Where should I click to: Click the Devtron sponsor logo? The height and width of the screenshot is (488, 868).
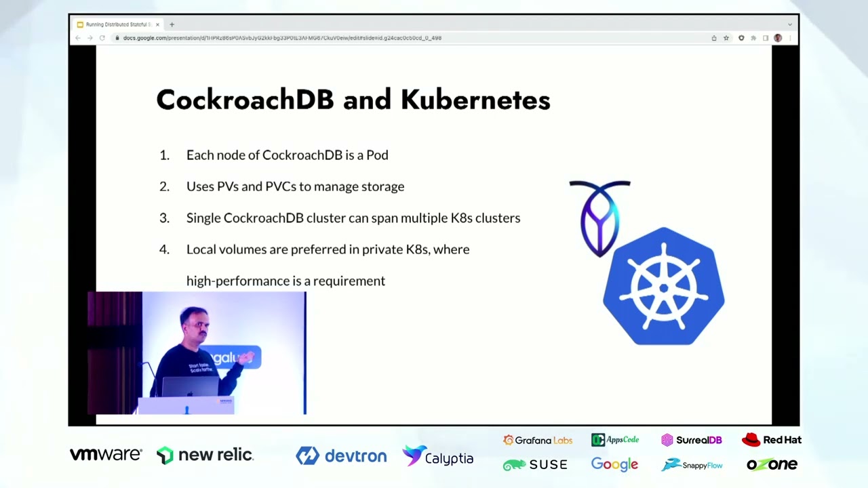341,456
